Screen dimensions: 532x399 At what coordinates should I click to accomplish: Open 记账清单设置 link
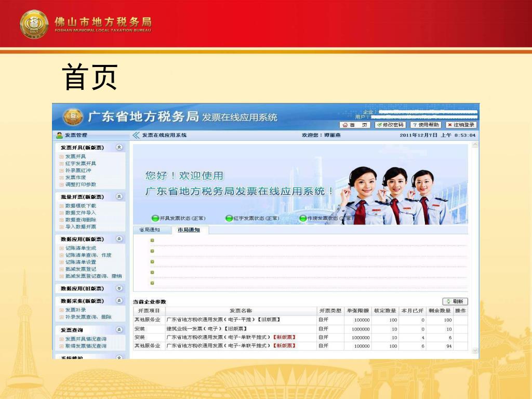[x=81, y=262]
